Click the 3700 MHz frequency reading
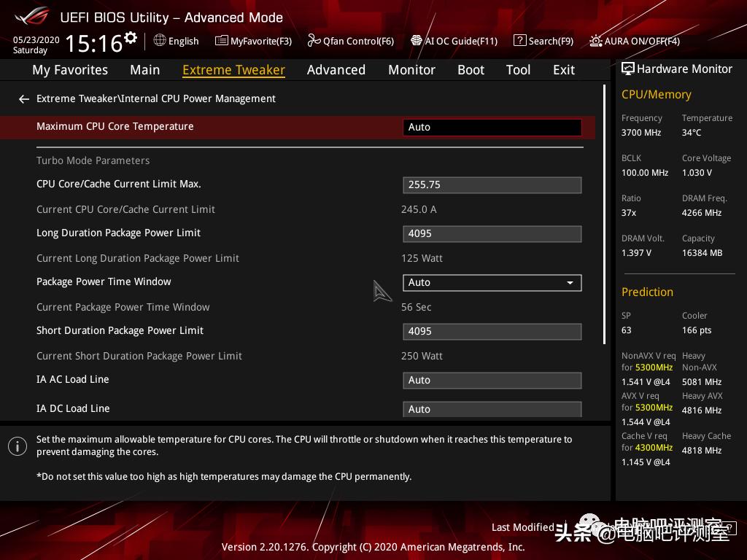 pyautogui.click(x=640, y=133)
